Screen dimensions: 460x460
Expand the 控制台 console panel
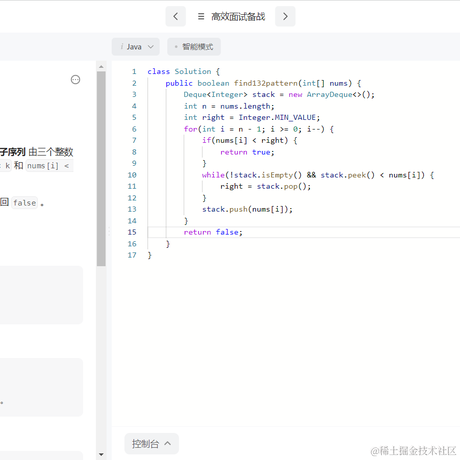152,444
